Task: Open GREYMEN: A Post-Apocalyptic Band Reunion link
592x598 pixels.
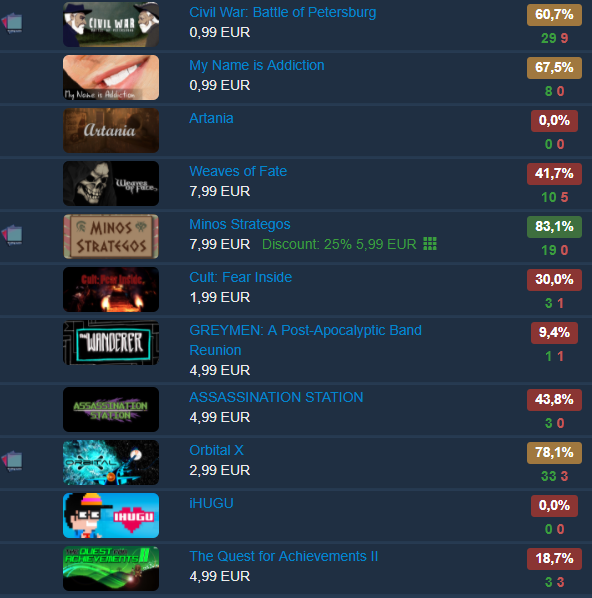Action: point(306,340)
